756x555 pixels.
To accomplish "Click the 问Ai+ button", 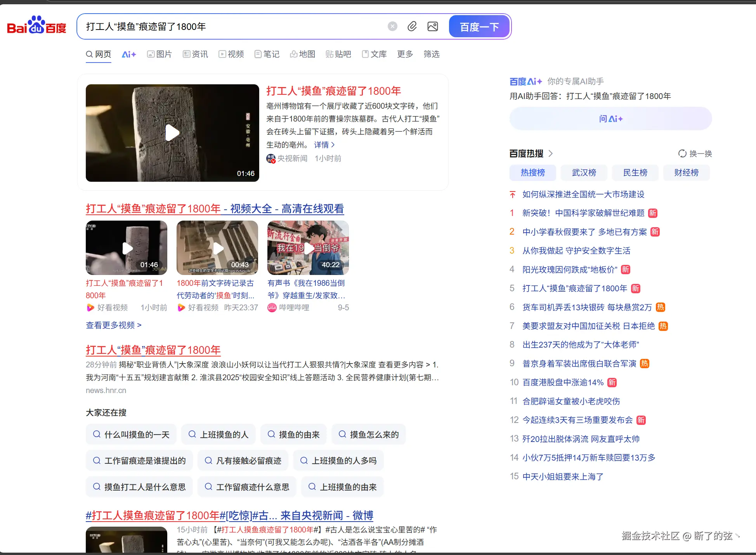I will 610,118.
